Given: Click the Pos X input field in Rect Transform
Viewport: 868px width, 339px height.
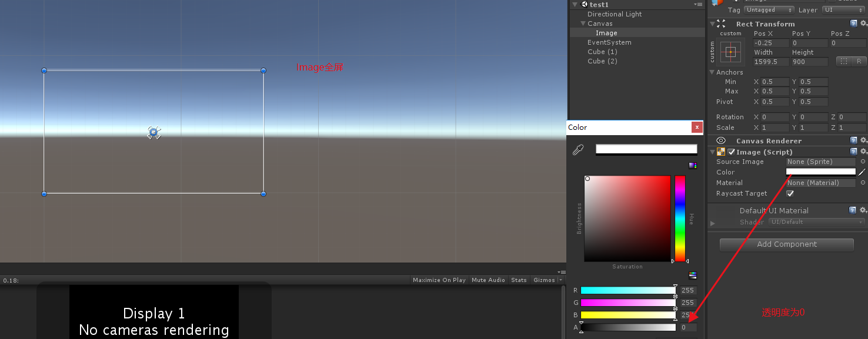Looking at the screenshot, I should (x=770, y=42).
